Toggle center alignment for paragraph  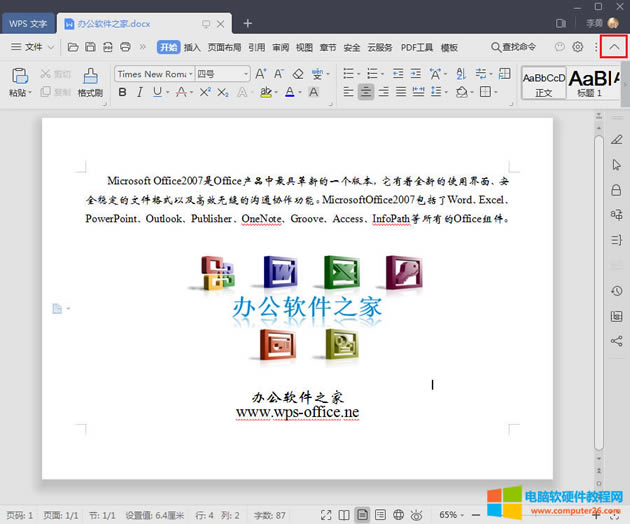366,93
